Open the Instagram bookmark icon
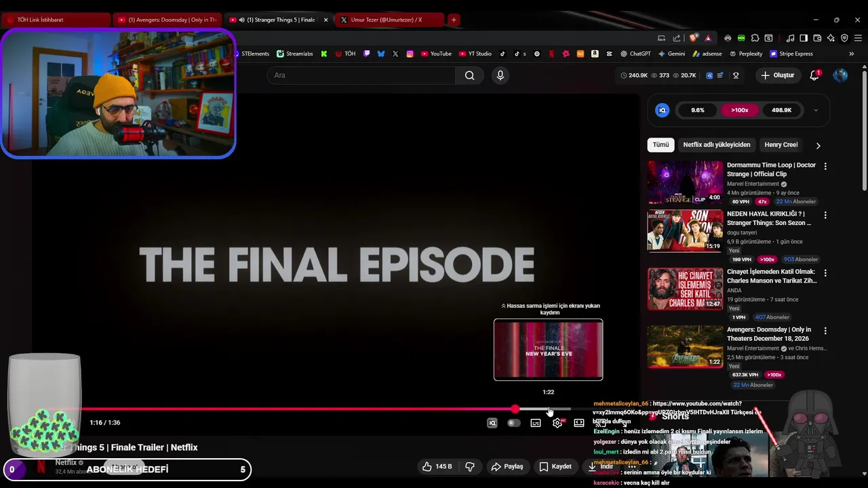 click(x=410, y=54)
